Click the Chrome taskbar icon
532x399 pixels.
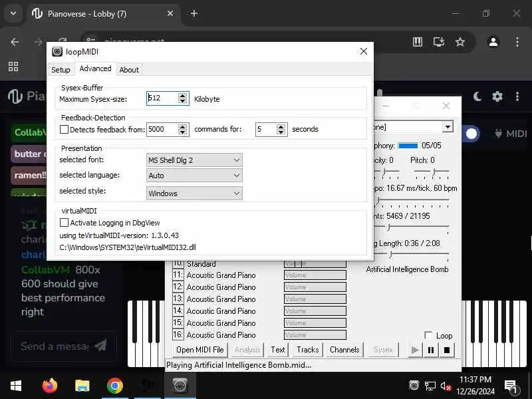coord(114,386)
